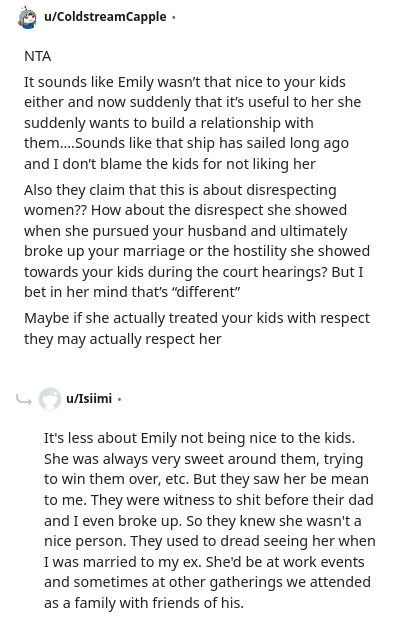Viewport: 400px width, 638px height.
Task: Click the line "women?? How about the disrespect"
Action: [185, 210]
